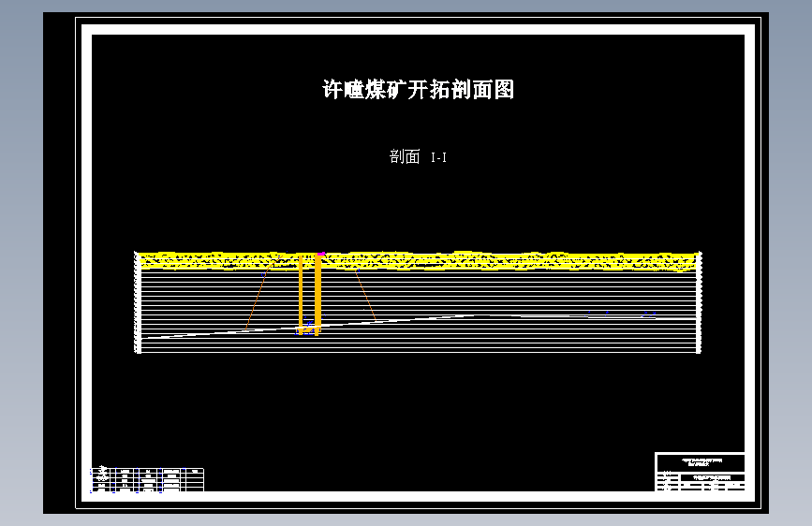The image size is (812, 526).
Task: Click the legend table with blue markers
Action: (x=148, y=479)
